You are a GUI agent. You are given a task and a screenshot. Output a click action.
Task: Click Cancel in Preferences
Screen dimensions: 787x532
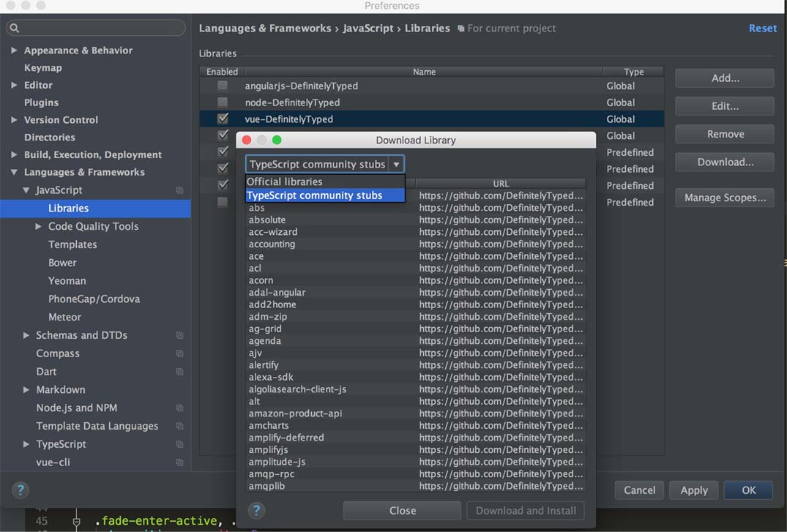pyautogui.click(x=639, y=490)
